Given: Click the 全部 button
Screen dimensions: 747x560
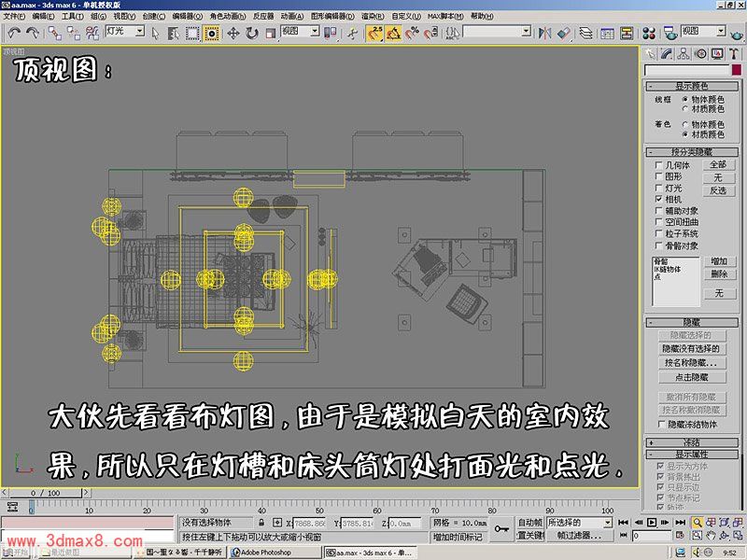Looking at the screenshot, I should click(718, 165).
